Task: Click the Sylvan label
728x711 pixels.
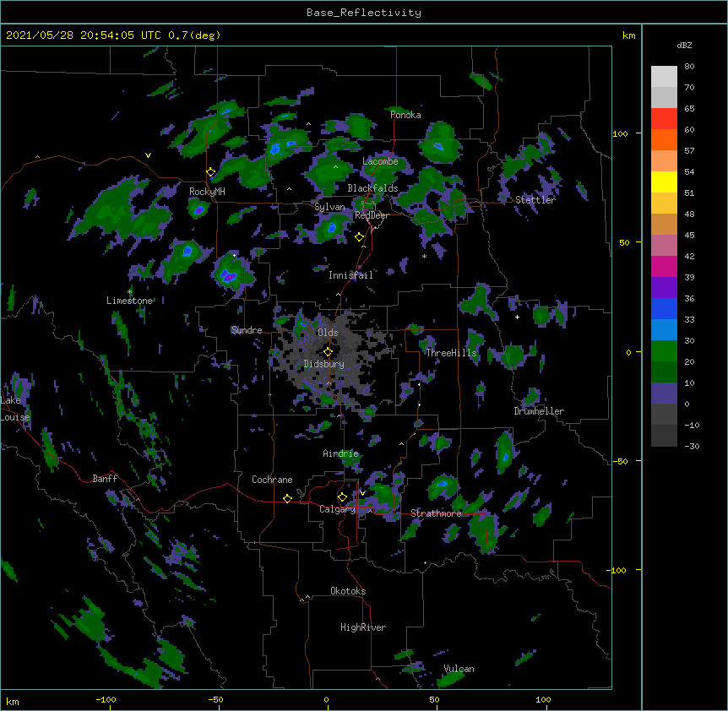Action: tap(329, 207)
